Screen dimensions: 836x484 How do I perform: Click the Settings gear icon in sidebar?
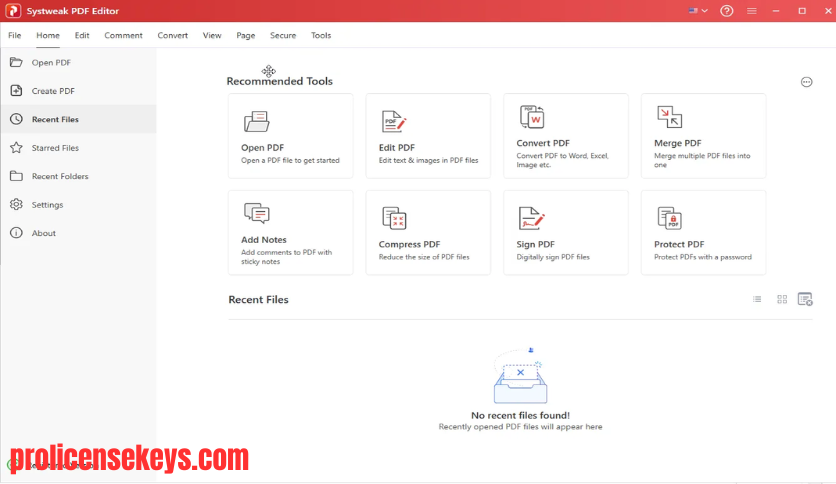pyautogui.click(x=16, y=205)
